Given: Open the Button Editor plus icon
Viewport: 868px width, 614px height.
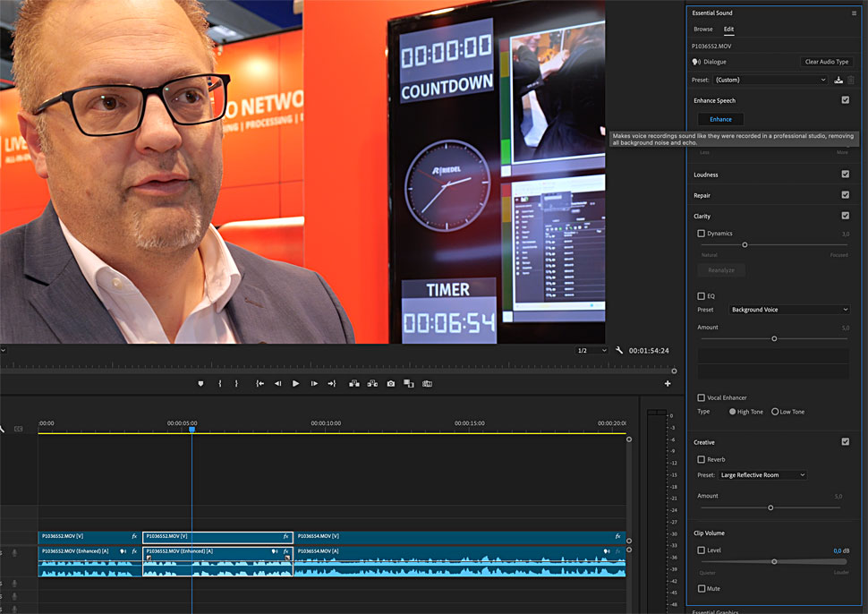Looking at the screenshot, I should (668, 383).
